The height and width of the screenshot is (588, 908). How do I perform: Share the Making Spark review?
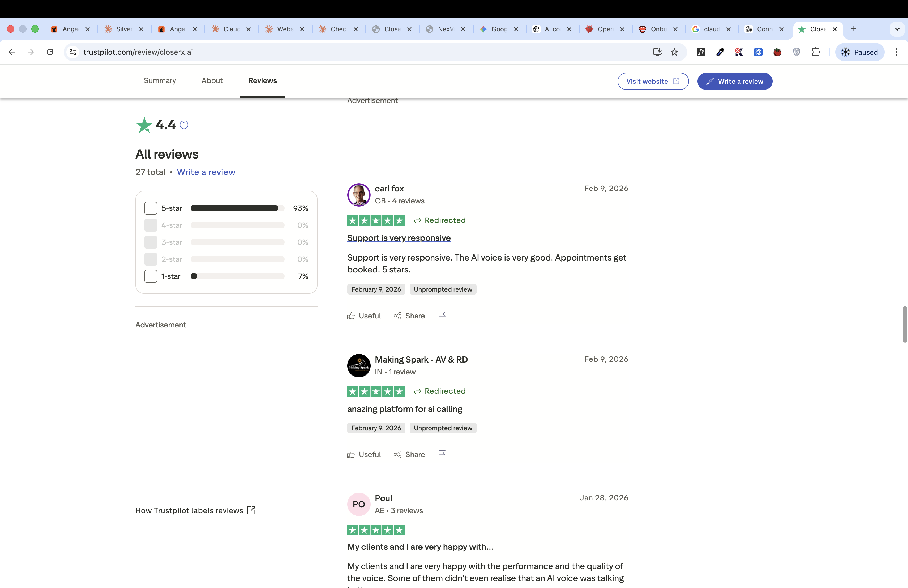(409, 454)
